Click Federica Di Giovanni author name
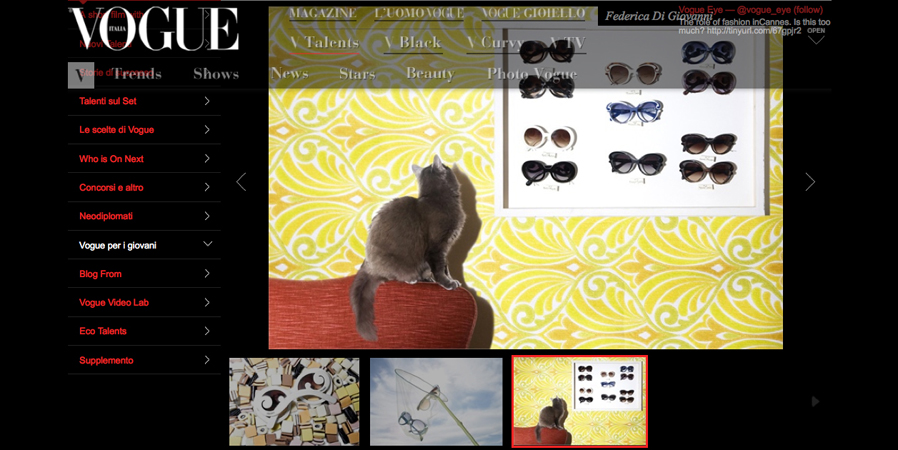This screenshot has width=898, height=450. point(659,17)
